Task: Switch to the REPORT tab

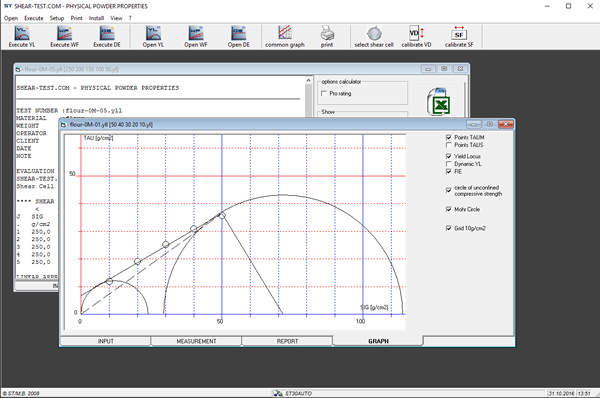Action: point(287,341)
